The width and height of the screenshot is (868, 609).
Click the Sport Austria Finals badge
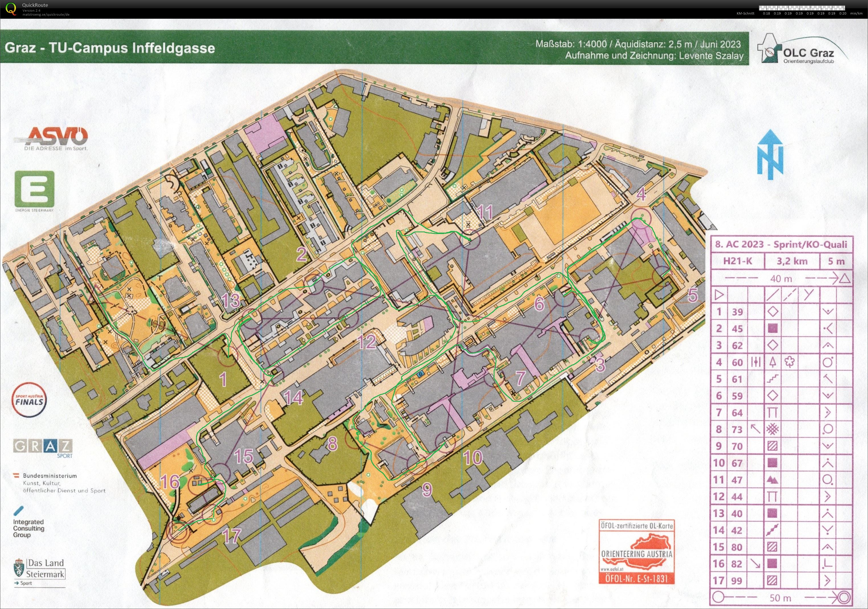[30, 401]
